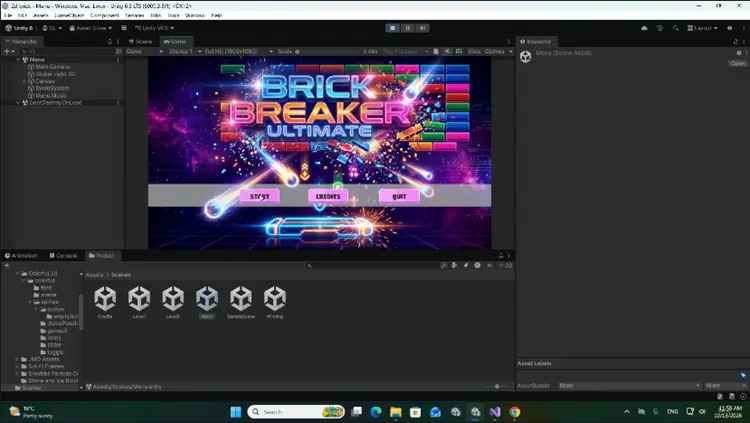The height and width of the screenshot is (423, 750).
Task: Select the Level2 scene asset
Action: pyautogui.click(x=173, y=301)
